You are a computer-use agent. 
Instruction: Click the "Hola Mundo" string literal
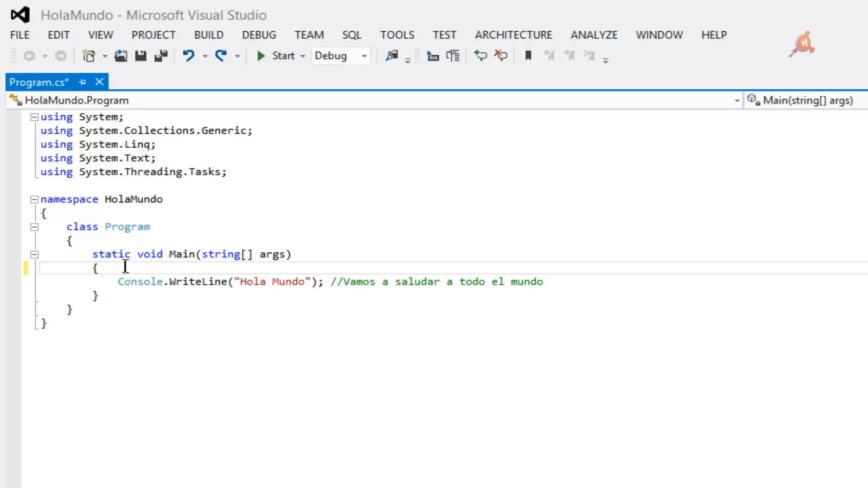(x=272, y=282)
